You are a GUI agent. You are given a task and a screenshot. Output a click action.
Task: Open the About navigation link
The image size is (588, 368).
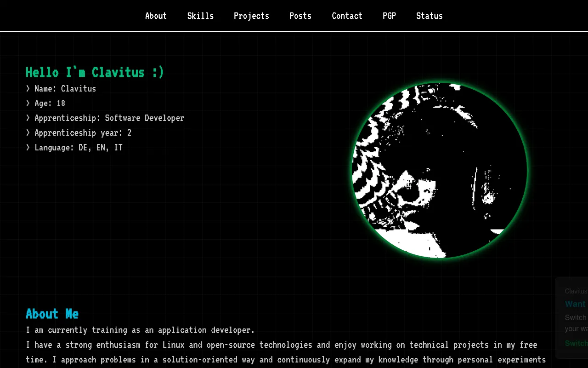pyautogui.click(x=156, y=16)
